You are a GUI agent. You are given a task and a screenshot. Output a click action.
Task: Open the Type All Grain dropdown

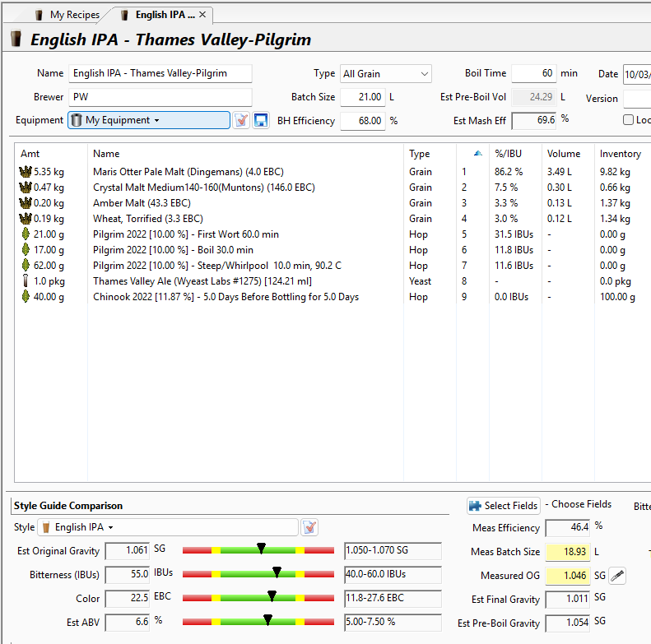(x=386, y=74)
